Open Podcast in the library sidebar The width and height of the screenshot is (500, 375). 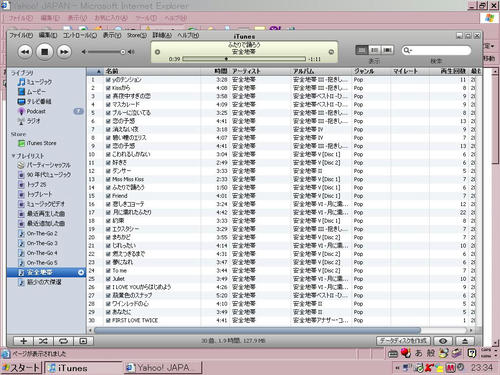click(36, 111)
